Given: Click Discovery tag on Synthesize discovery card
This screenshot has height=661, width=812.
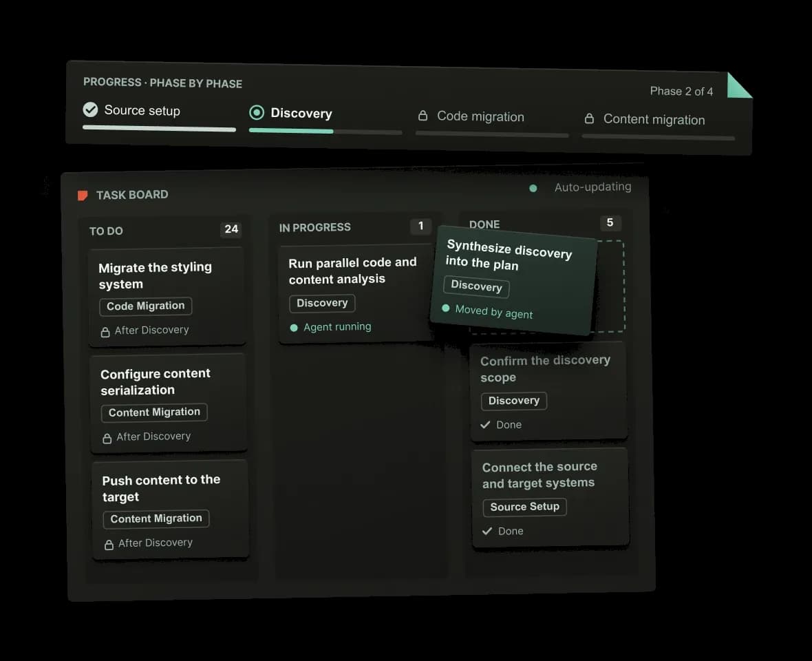Looking at the screenshot, I should (x=476, y=286).
